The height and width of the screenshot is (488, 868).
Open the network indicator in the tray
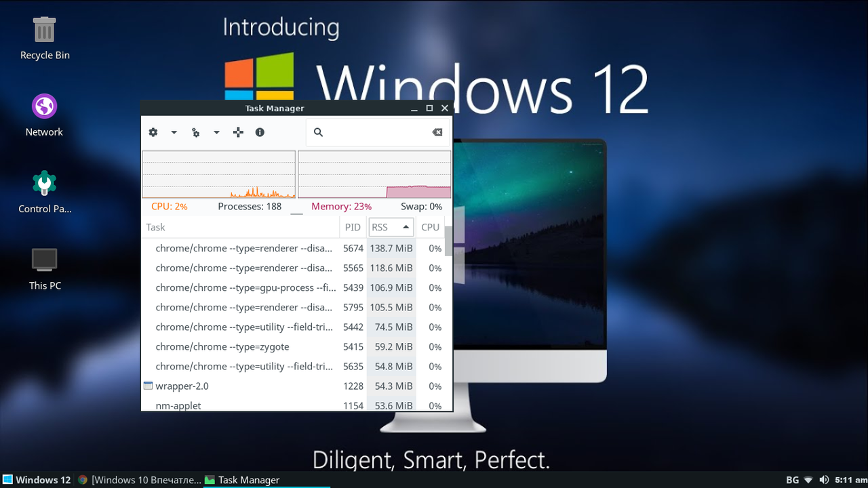[x=808, y=480]
